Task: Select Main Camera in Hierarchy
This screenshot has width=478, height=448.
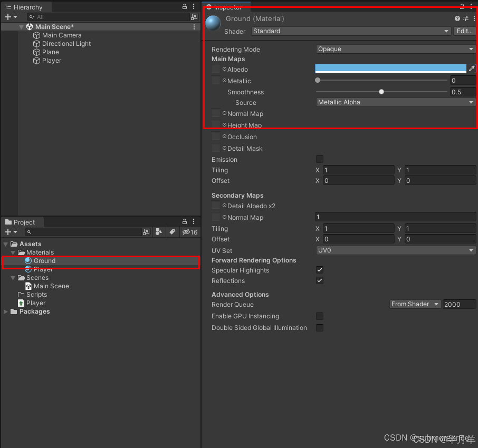Action: tap(62, 35)
